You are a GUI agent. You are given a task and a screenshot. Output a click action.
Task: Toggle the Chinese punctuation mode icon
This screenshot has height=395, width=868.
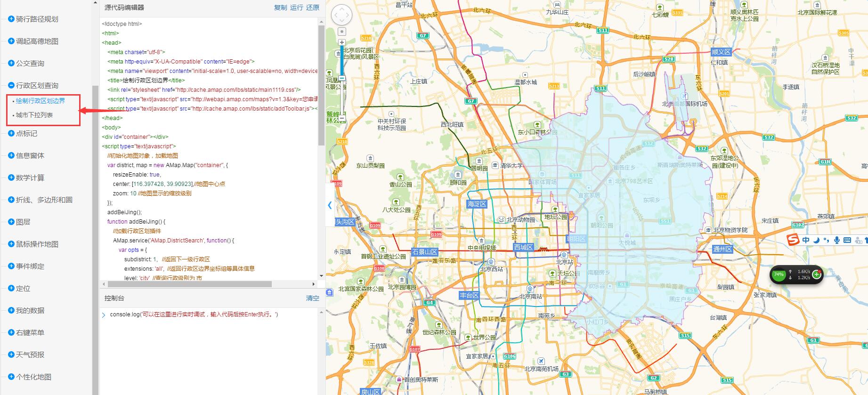(827, 240)
